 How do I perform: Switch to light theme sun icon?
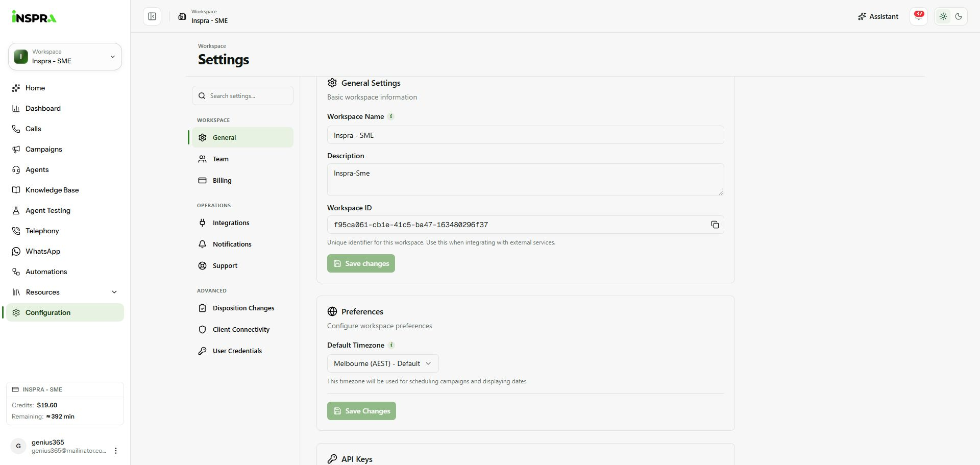(x=943, y=16)
